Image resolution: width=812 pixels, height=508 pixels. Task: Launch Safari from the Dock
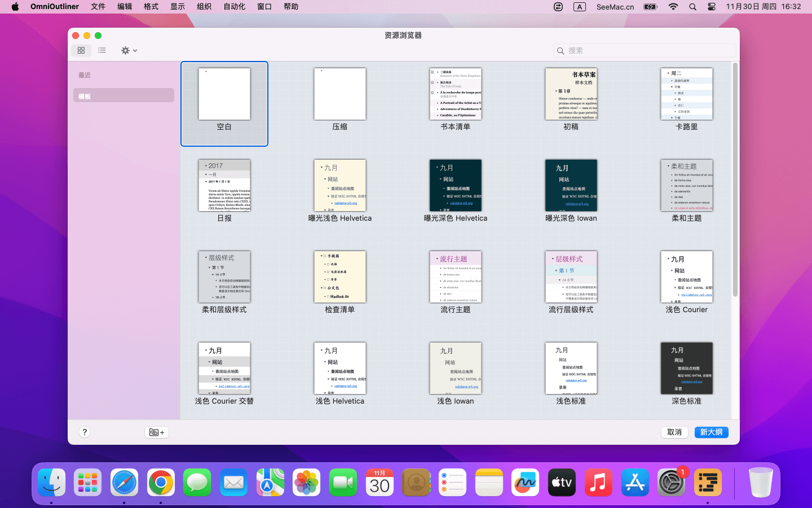pyautogui.click(x=124, y=483)
